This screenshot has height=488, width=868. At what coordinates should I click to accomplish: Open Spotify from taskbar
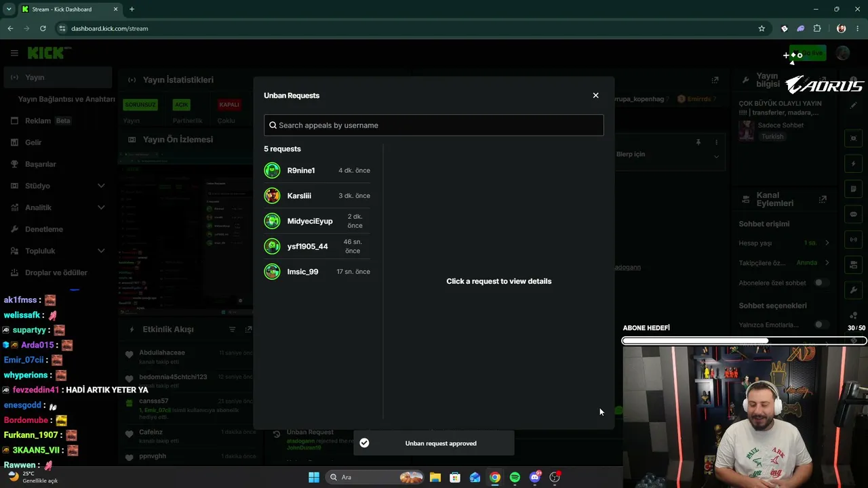pyautogui.click(x=515, y=477)
